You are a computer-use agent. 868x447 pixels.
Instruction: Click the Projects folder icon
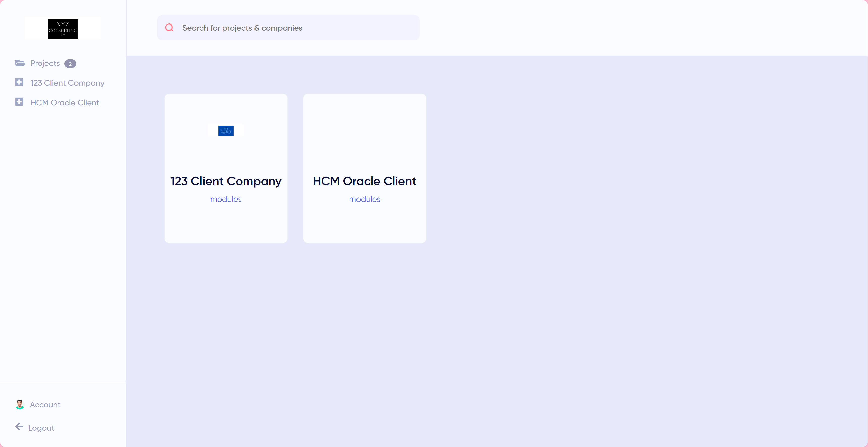[20, 63]
